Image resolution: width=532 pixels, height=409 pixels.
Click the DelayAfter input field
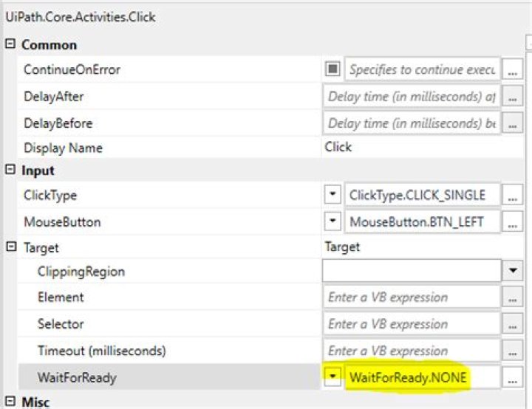[x=412, y=97]
